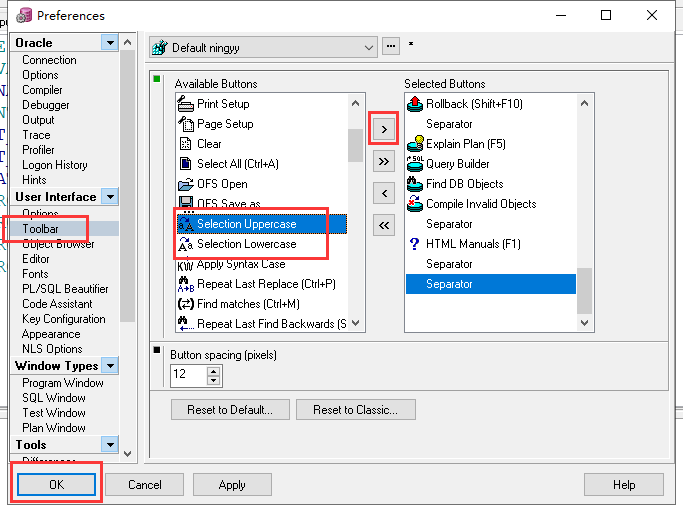Screen dimensions: 683x512
Task: Click the Query Builder icon
Action: point(415,164)
